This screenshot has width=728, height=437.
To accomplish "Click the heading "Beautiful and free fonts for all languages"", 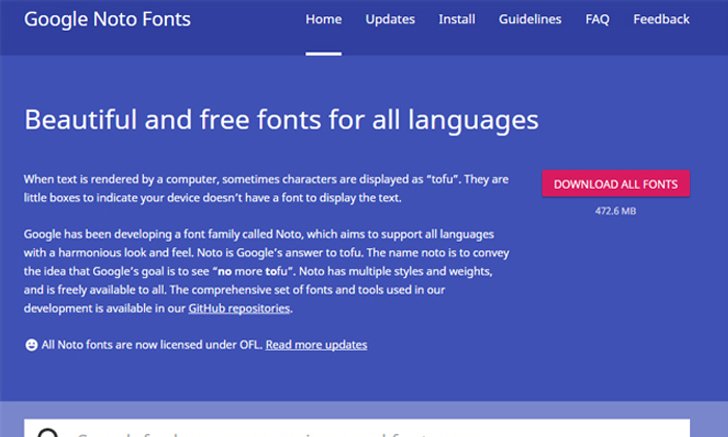I will pos(281,120).
